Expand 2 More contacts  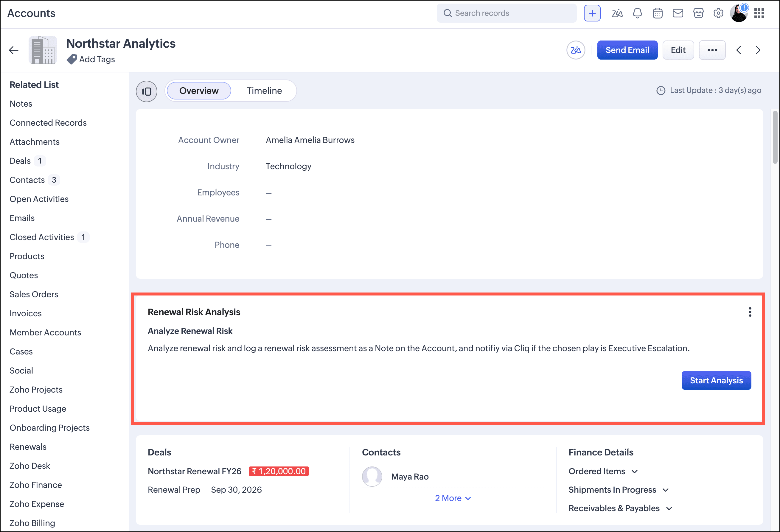(x=453, y=498)
